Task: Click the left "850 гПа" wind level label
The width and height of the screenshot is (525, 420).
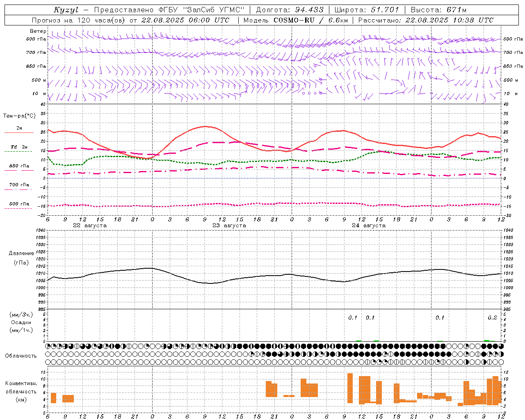Action: [36, 66]
